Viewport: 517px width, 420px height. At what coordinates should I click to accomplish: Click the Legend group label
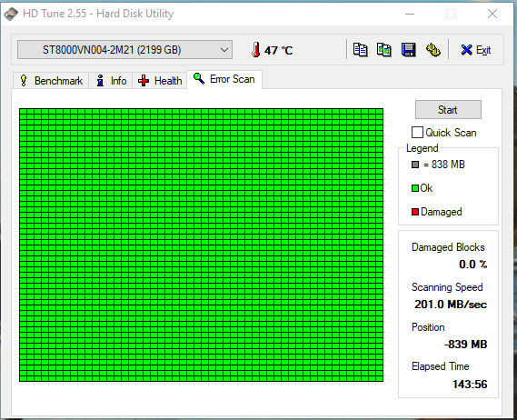pyautogui.click(x=422, y=148)
